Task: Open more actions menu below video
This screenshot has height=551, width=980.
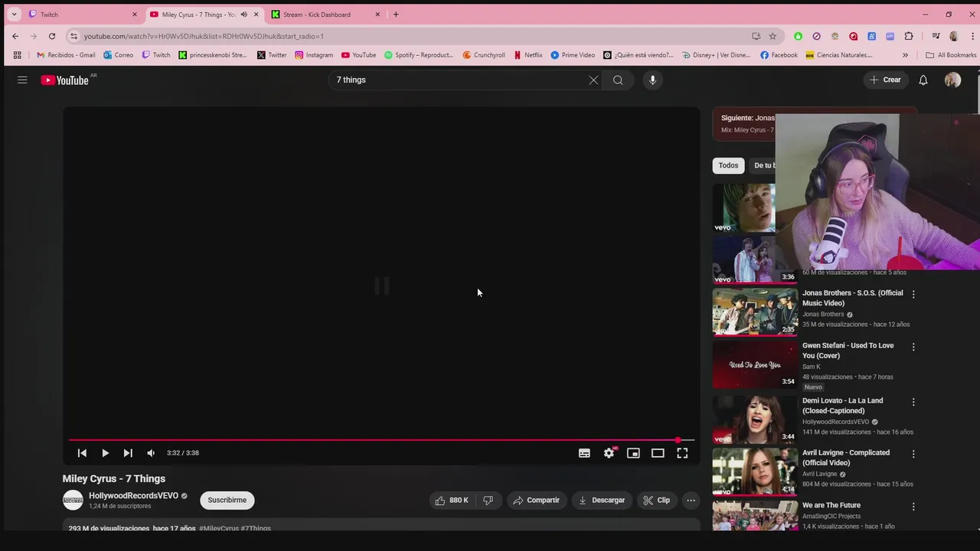Action: (691, 500)
